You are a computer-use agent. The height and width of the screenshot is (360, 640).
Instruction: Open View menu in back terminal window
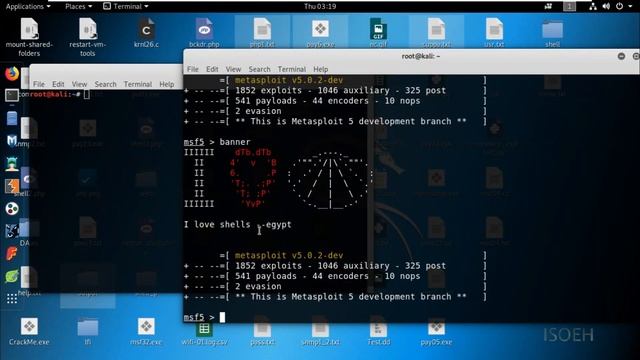click(x=79, y=84)
